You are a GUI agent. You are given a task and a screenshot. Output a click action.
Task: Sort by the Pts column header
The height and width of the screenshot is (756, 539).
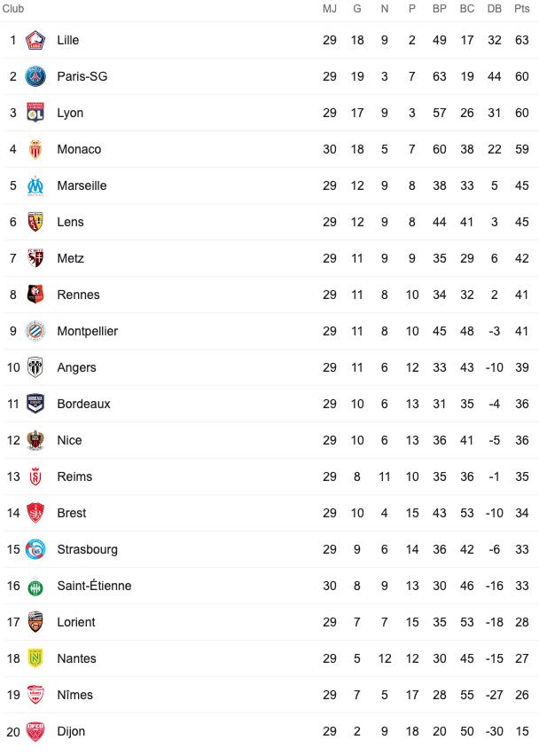pyautogui.click(x=521, y=9)
